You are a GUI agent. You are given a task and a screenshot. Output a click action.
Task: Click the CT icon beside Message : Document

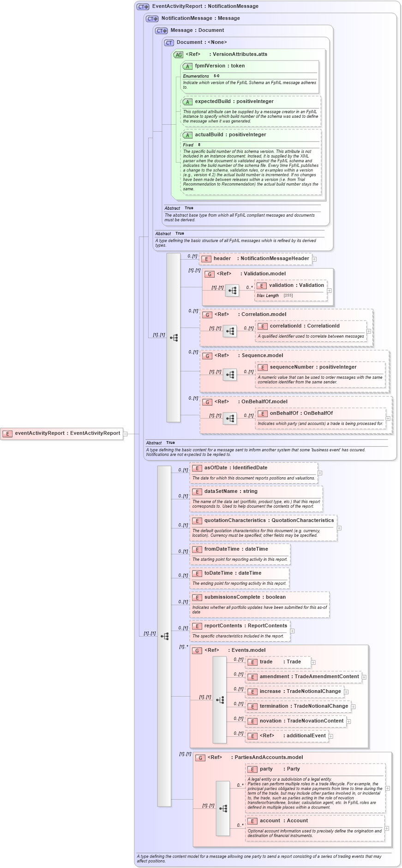point(162,30)
